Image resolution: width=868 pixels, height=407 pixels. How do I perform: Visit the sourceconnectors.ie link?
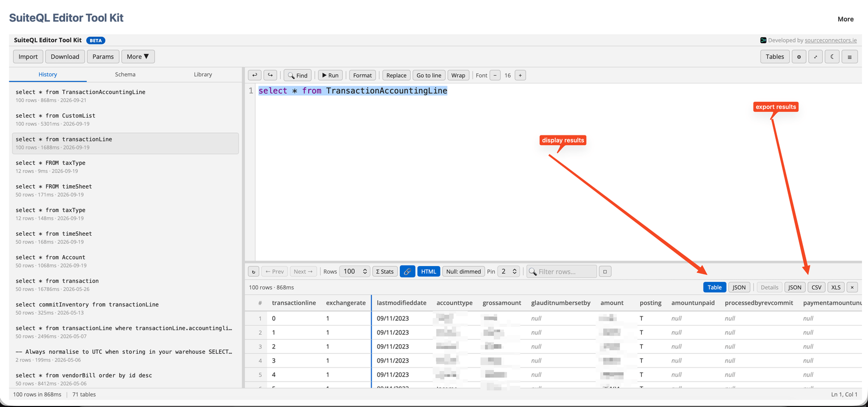pos(831,40)
